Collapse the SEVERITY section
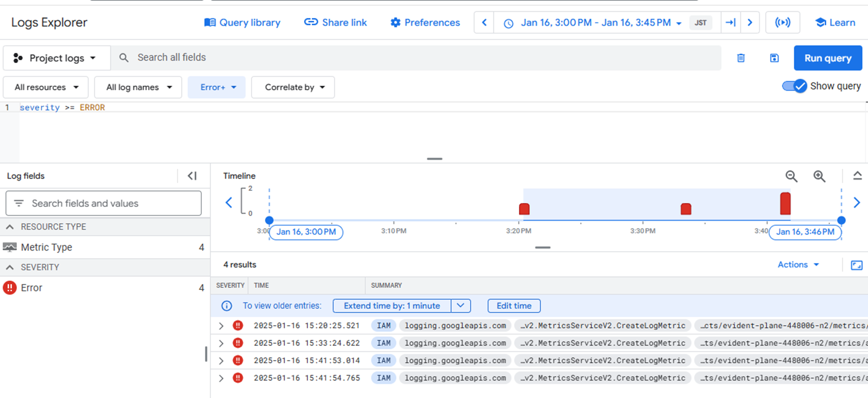 tap(10, 267)
